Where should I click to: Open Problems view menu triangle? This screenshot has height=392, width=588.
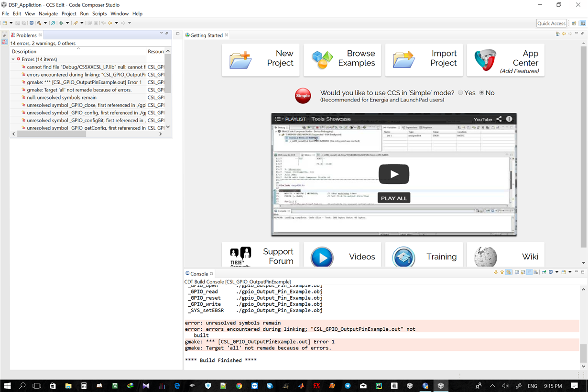coord(161,33)
